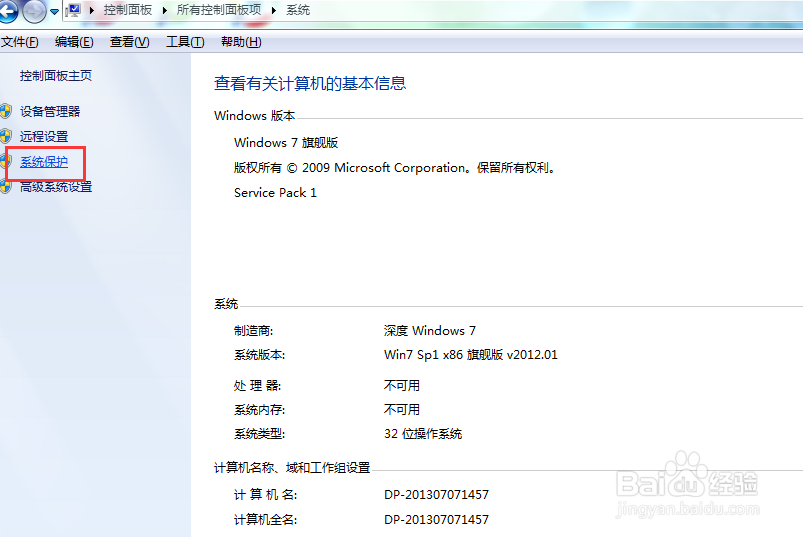The height and width of the screenshot is (537, 803).
Task: Open the 编辑(E) menu
Action: (x=74, y=41)
